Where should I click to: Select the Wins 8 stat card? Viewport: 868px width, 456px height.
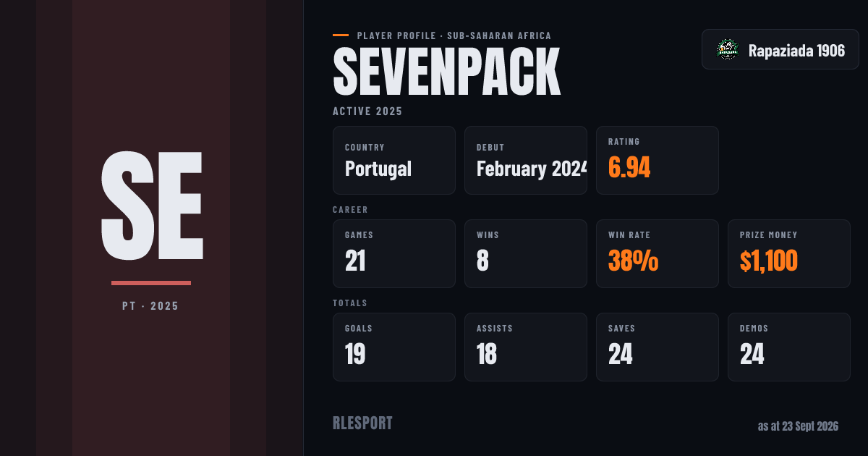click(x=526, y=253)
